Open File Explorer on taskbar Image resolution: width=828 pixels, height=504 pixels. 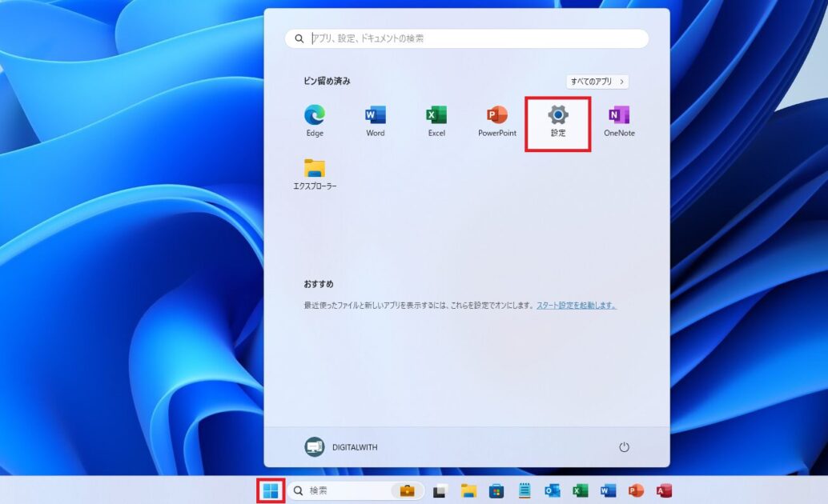point(468,491)
